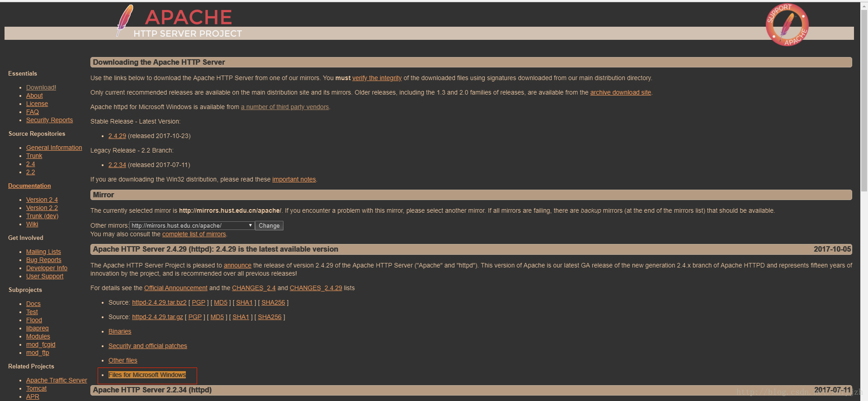Open the mirror selection dropdown
The width and height of the screenshot is (868, 401).
coord(192,225)
